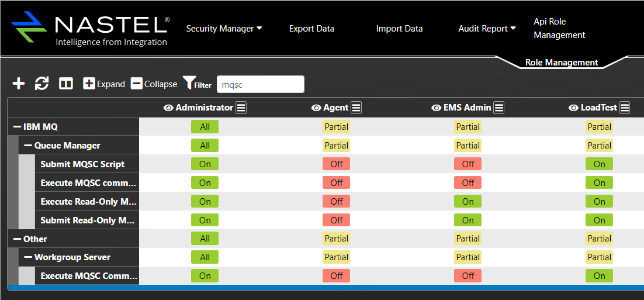Collapse the Workgroup Server tree node
The image size is (644, 300).
click(x=28, y=258)
